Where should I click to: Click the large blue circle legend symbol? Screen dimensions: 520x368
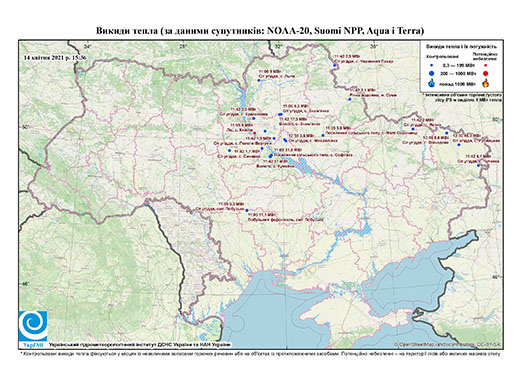431,73
